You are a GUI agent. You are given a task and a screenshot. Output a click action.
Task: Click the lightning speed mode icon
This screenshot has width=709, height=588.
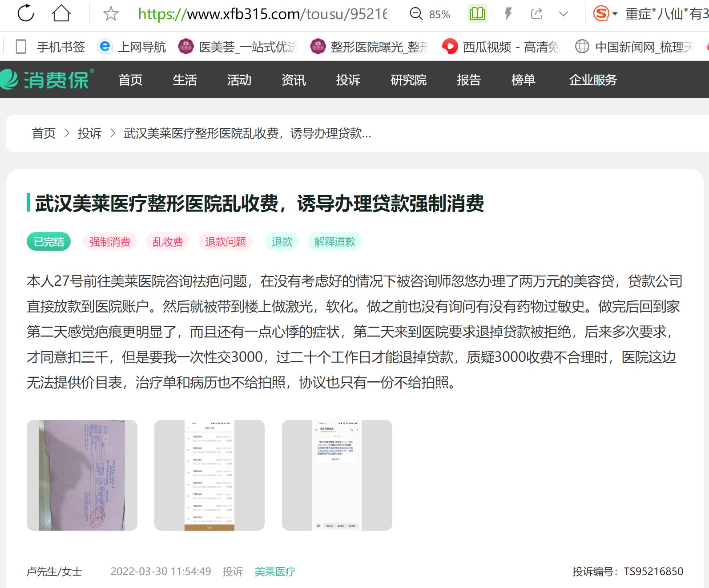[508, 14]
